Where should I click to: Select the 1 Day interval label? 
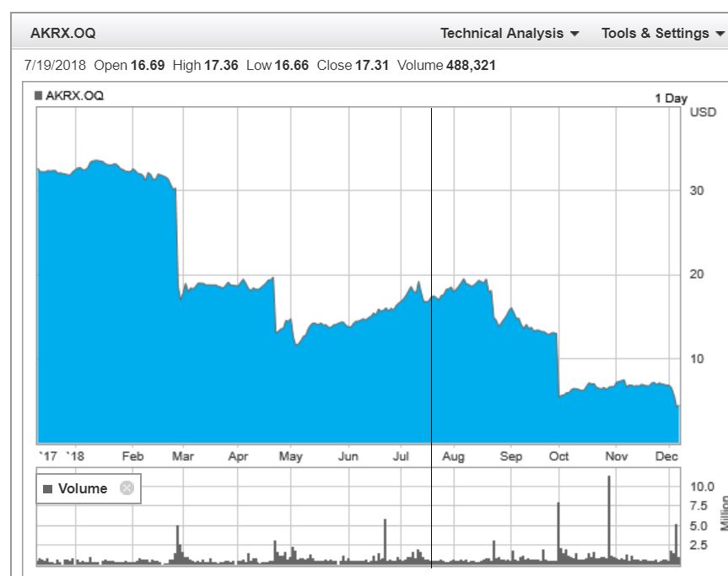[671, 99]
